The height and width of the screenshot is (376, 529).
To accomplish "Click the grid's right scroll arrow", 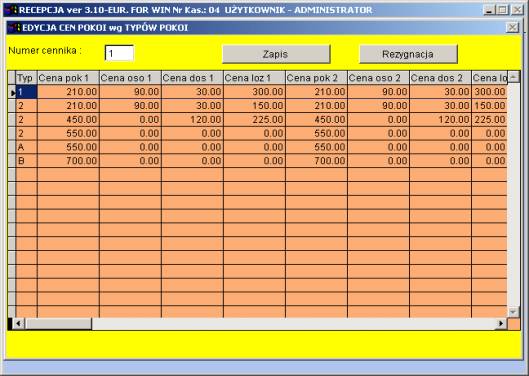I will [501, 324].
